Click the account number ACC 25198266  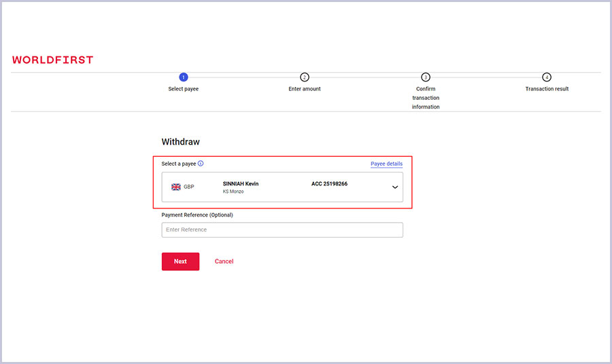click(329, 183)
